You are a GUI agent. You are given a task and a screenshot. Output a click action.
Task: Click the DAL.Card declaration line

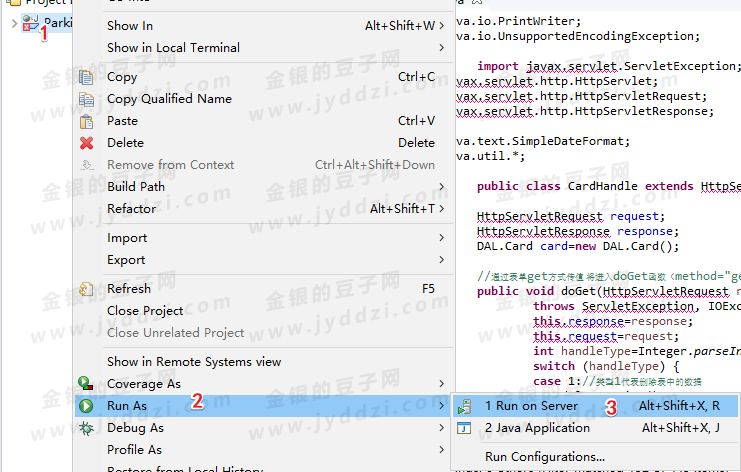(578, 246)
